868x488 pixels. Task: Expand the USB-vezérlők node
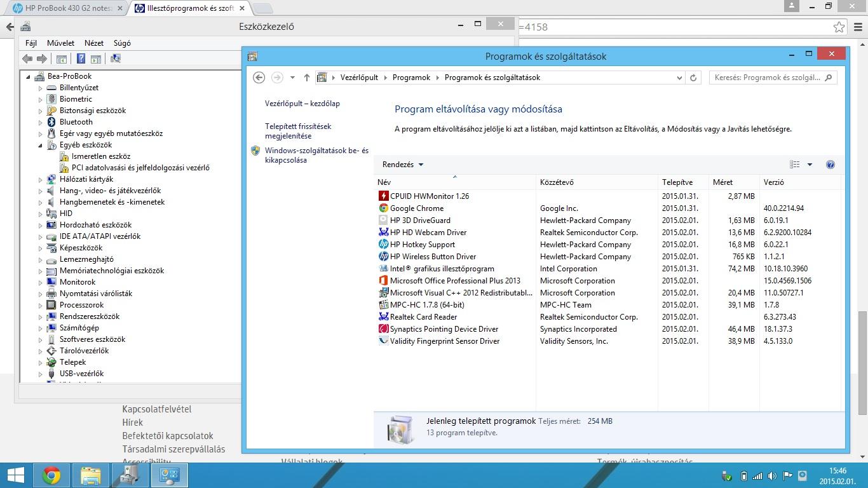pos(40,374)
